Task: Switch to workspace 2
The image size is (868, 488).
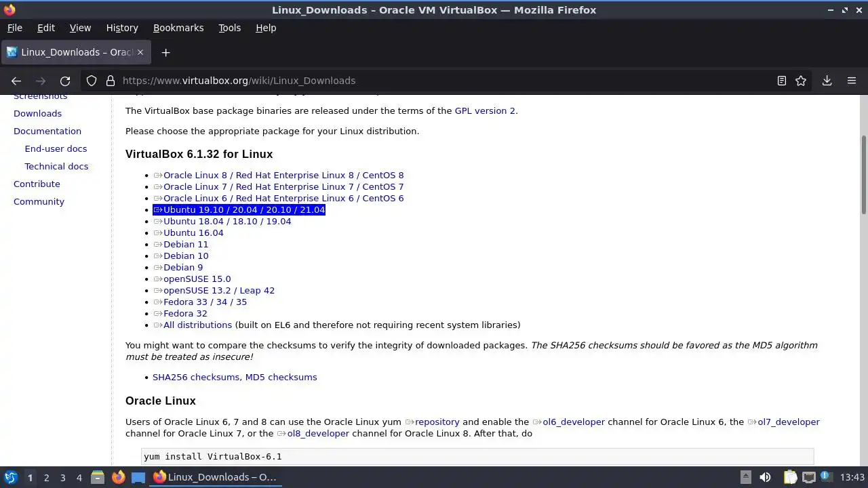Action: (46, 477)
